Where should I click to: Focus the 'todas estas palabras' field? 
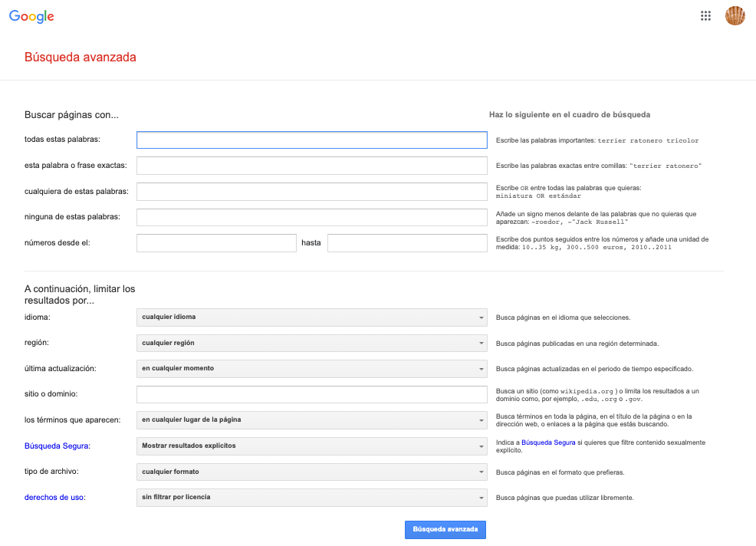311,140
